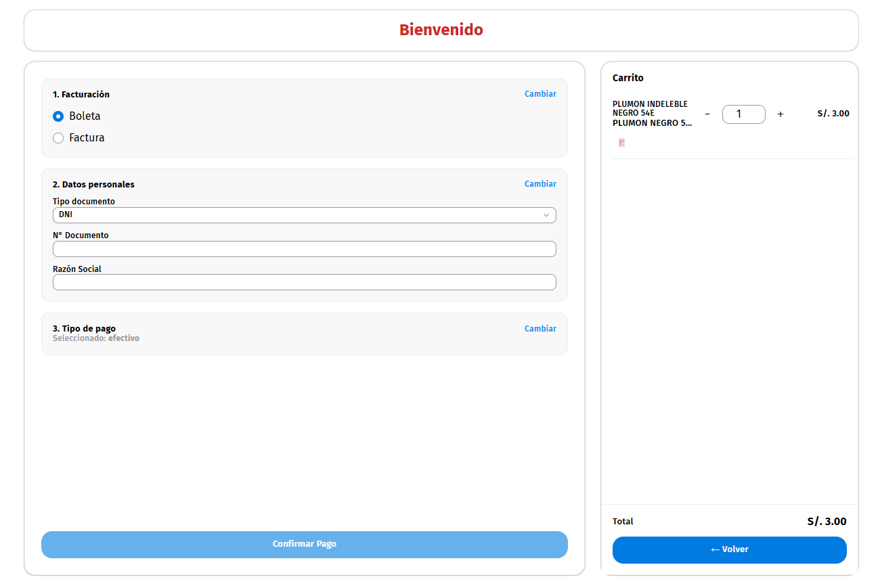Focus the N° Documento input field
880x588 pixels.
[x=304, y=249]
